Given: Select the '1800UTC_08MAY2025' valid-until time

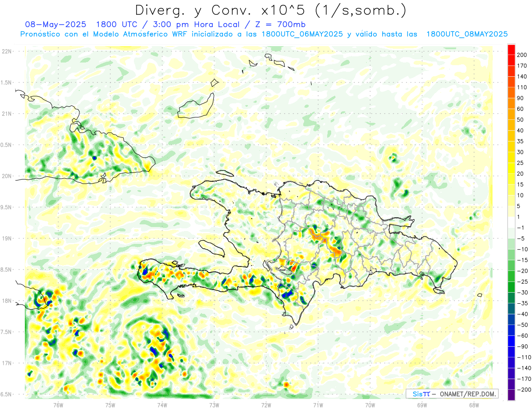Looking at the screenshot, I should click(467, 34).
